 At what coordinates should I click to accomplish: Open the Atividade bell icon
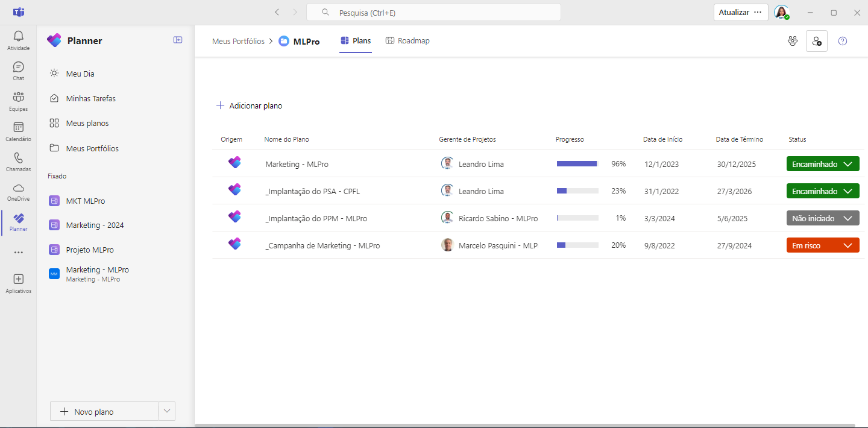pyautogui.click(x=19, y=40)
